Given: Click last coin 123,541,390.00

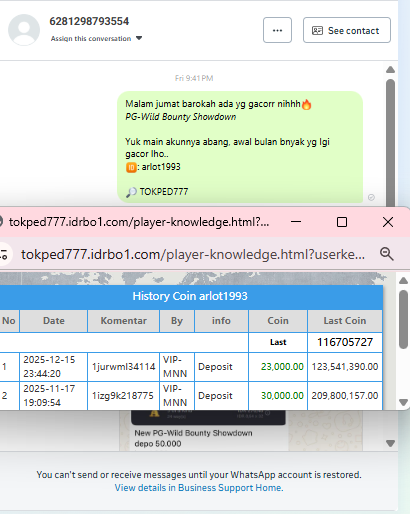Looking at the screenshot, I should tap(345, 367).
